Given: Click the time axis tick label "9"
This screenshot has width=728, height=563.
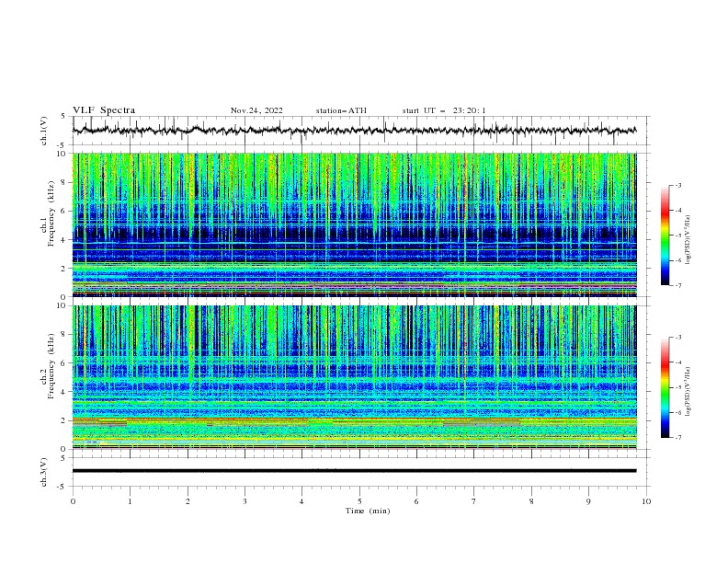Looking at the screenshot, I should point(588,501).
